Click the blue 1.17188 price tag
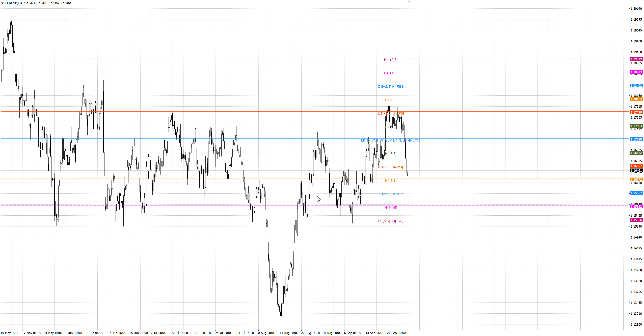The width and height of the screenshot is (644, 336). 636,140
